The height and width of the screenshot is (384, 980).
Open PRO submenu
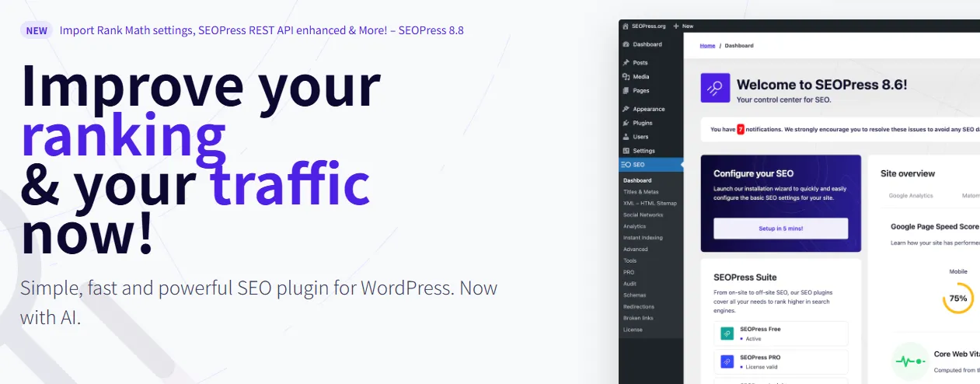tap(629, 272)
